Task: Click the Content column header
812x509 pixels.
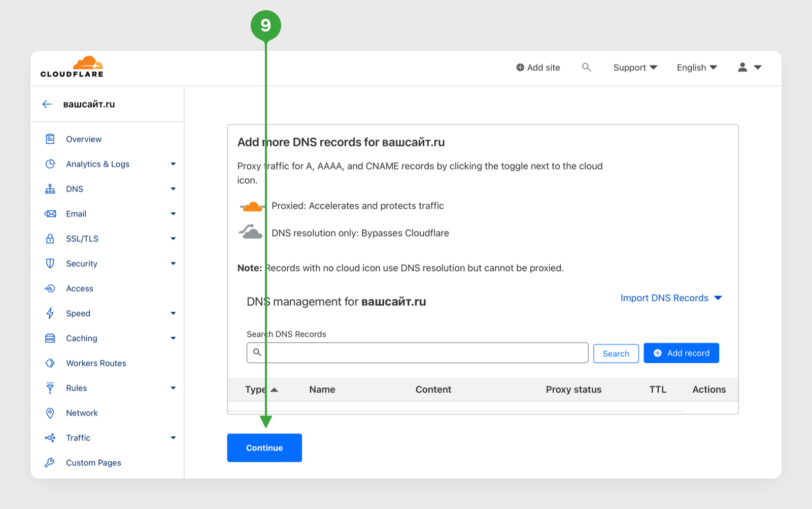Action: click(x=433, y=390)
